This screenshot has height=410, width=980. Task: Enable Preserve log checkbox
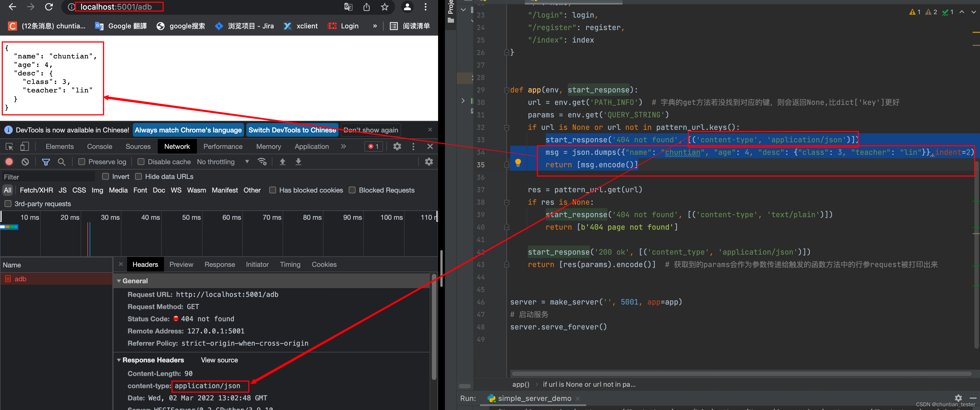coord(82,162)
